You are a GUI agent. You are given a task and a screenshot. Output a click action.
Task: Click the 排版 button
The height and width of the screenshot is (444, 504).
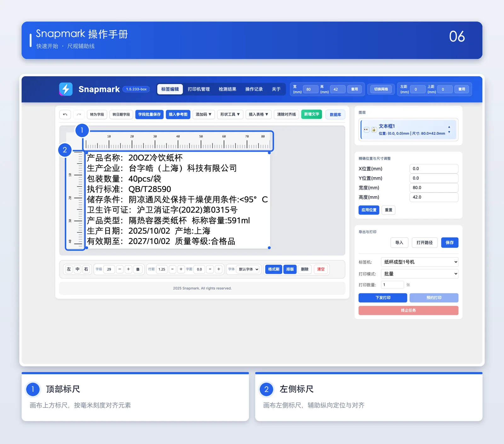tap(290, 269)
